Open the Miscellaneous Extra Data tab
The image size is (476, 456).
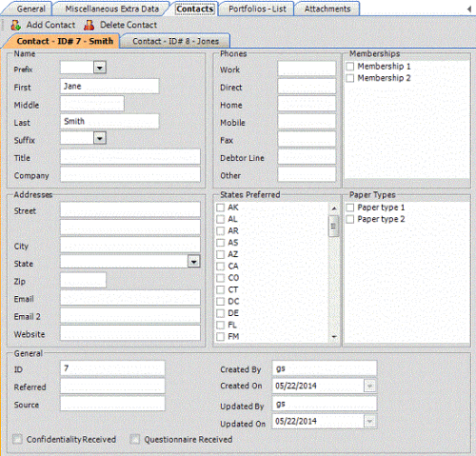click(112, 9)
